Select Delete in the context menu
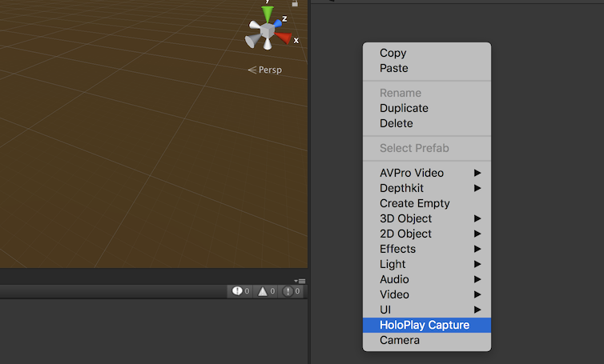This screenshot has height=364, width=604. click(427, 123)
